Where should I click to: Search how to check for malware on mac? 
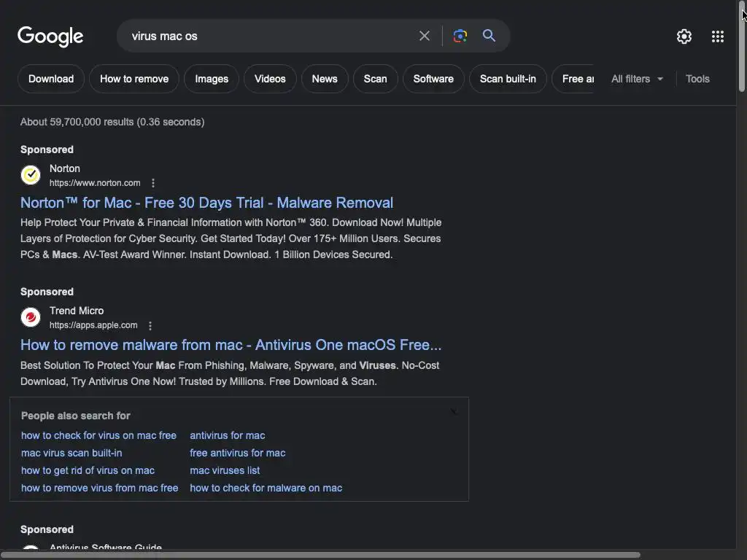tap(266, 488)
